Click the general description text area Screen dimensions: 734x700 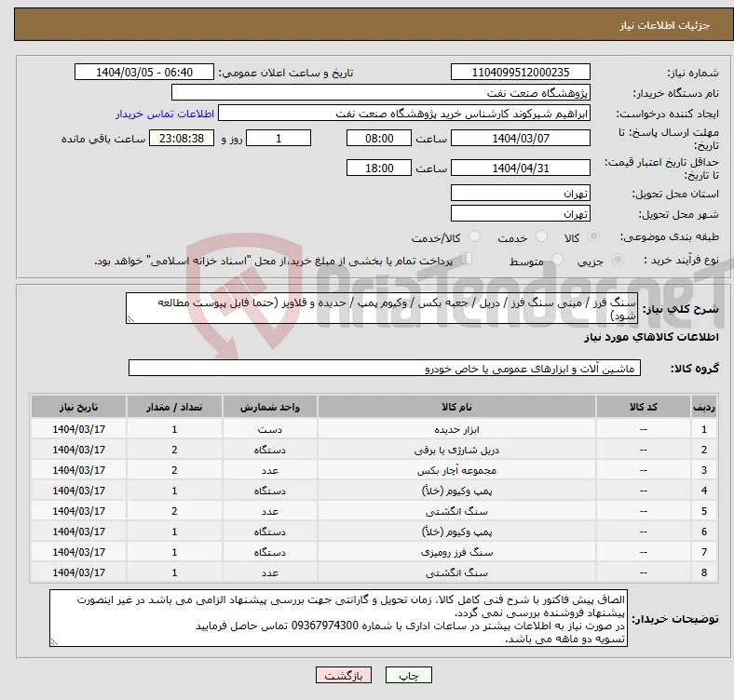[382, 308]
